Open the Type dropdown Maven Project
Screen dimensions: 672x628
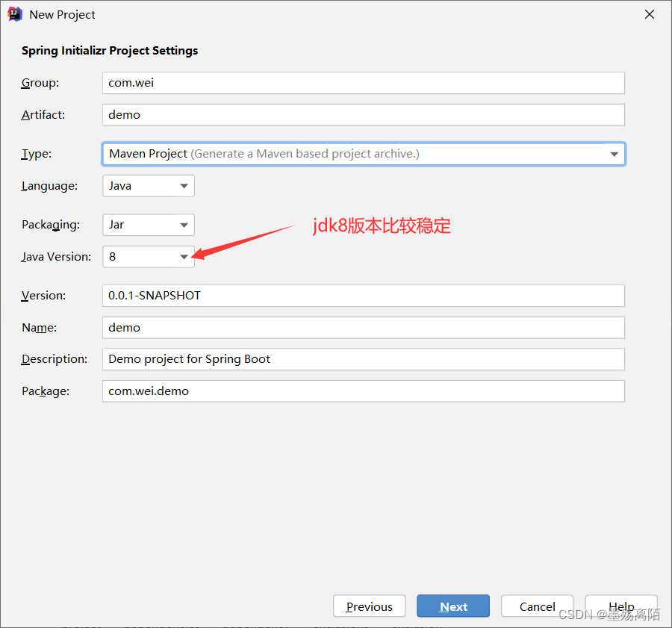(x=364, y=154)
